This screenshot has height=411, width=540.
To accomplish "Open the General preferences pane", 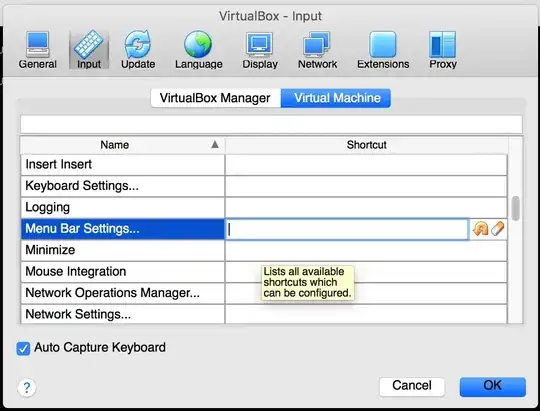I will pos(38,50).
